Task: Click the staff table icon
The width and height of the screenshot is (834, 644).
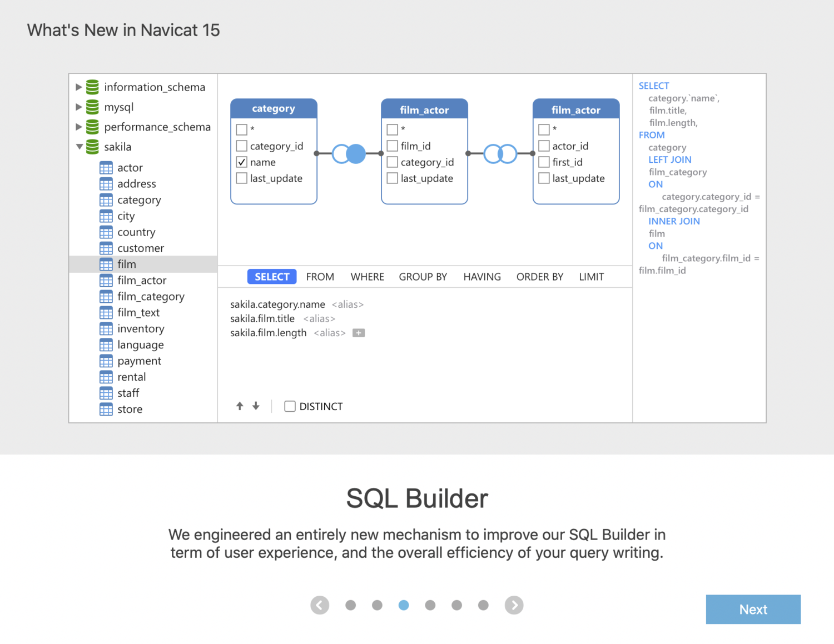Action: point(106,393)
